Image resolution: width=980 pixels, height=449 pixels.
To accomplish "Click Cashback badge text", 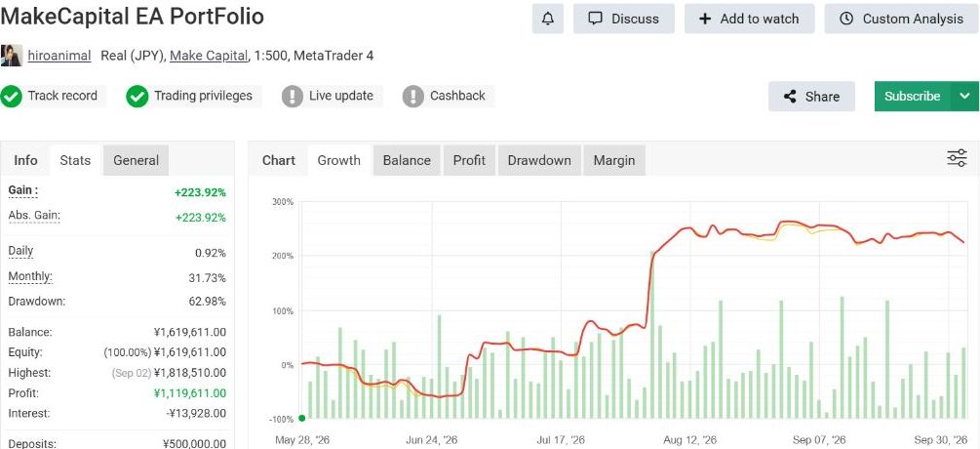I will [457, 96].
